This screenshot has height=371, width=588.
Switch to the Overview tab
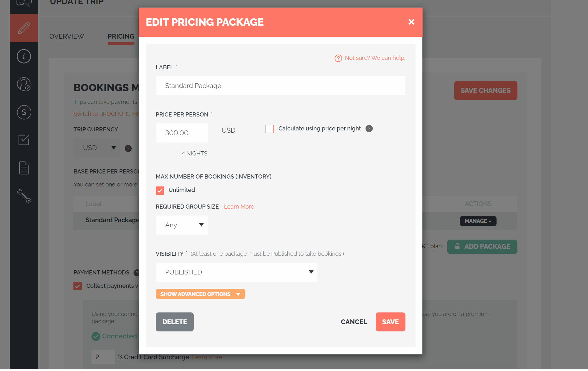click(x=67, y=36)
